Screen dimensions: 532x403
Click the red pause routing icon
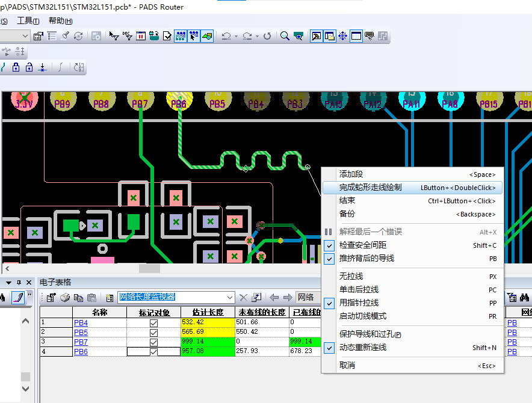[140, 35]
